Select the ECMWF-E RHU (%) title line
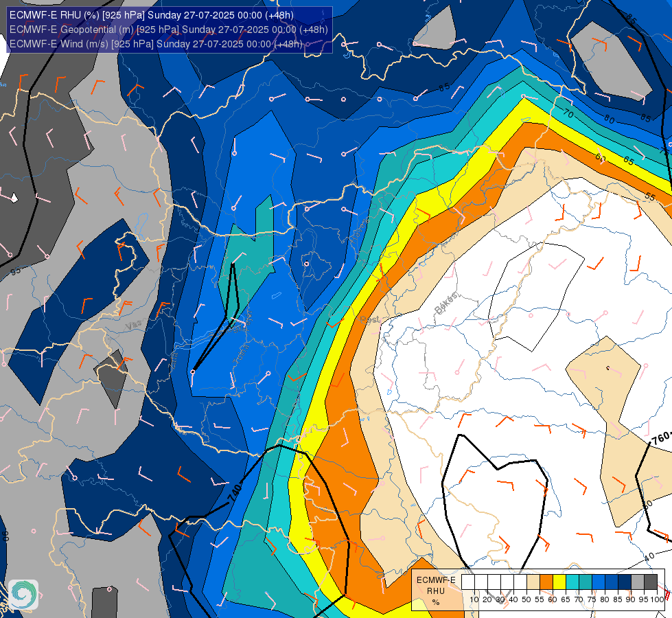 pyautogui.click(x=151, y=15)
